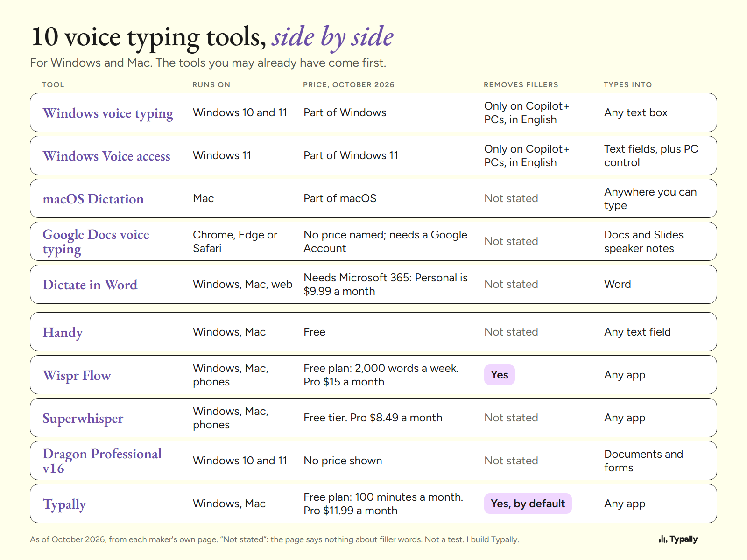Click 'Any text box' cell
Viewport: 747px width, 560px height.
tap(636, 112)
